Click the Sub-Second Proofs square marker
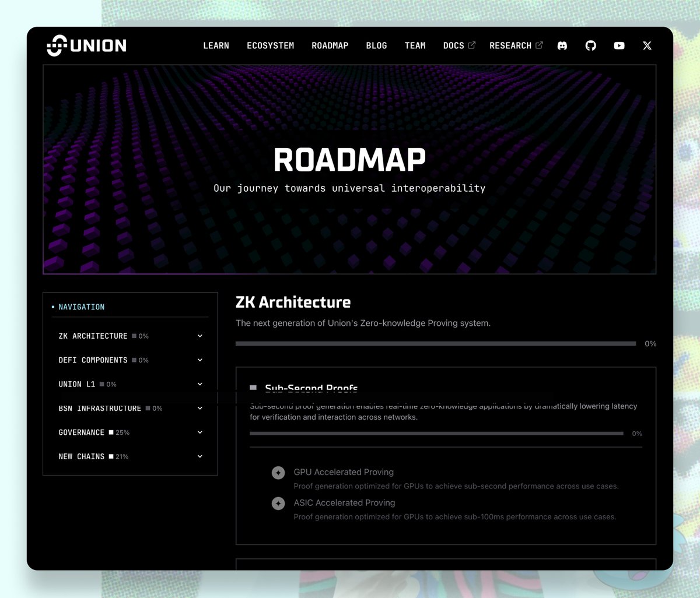Image resolution: width=700 pixels, height=598 pixels. coord(253,388)
